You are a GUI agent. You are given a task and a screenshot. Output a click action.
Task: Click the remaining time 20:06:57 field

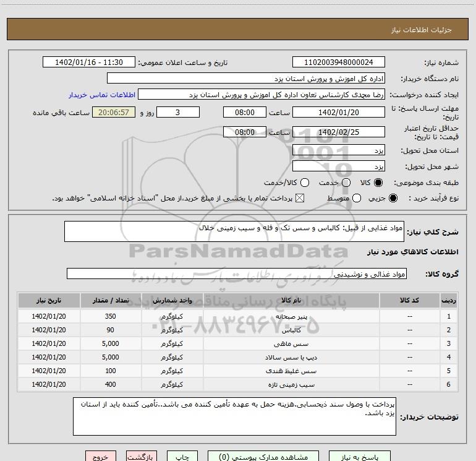(114, 112)
